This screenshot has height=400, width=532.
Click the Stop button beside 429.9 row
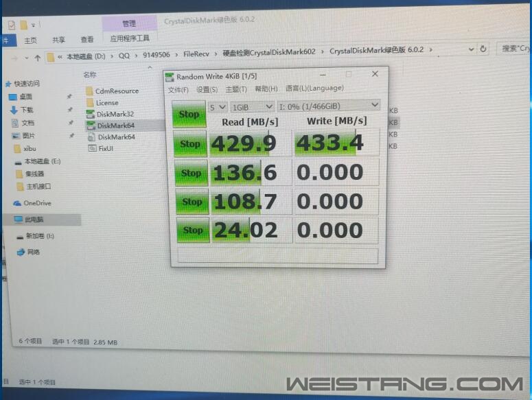coord(190,143)
